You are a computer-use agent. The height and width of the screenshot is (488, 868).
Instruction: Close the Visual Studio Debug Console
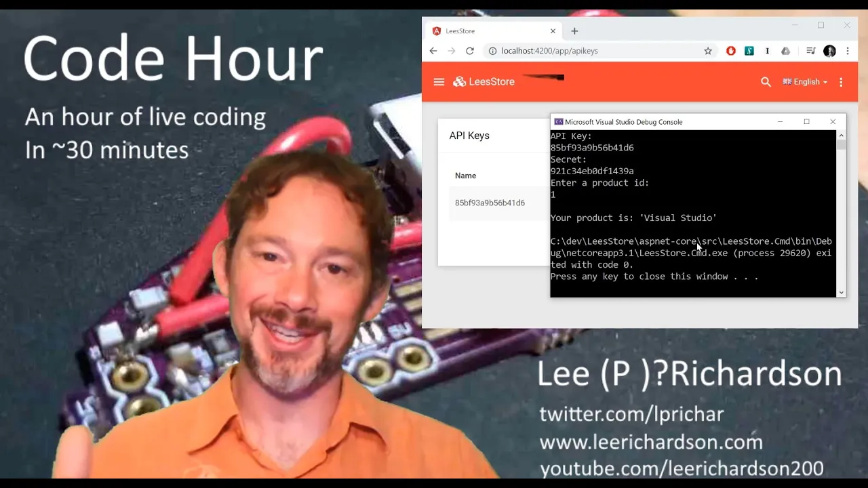tap(833, 122)
